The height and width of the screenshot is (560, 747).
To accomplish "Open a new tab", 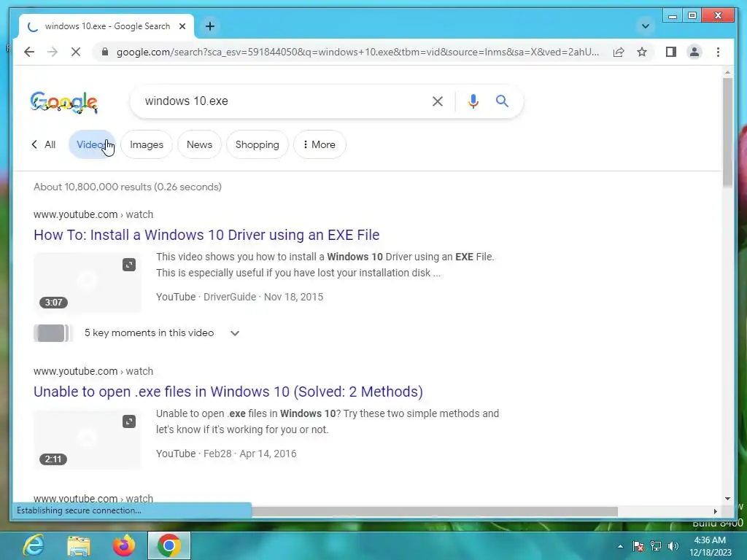I will [209, 26].
